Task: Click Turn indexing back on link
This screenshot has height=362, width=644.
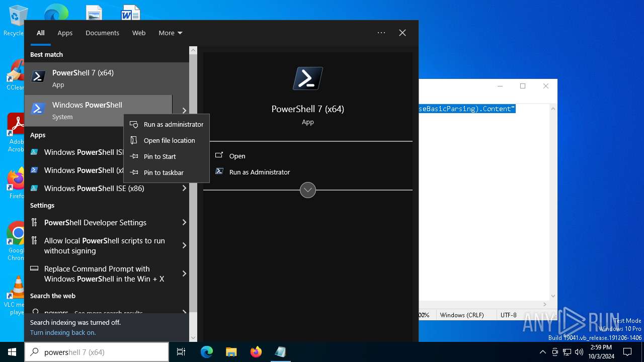Action: (x=63, y=332)
